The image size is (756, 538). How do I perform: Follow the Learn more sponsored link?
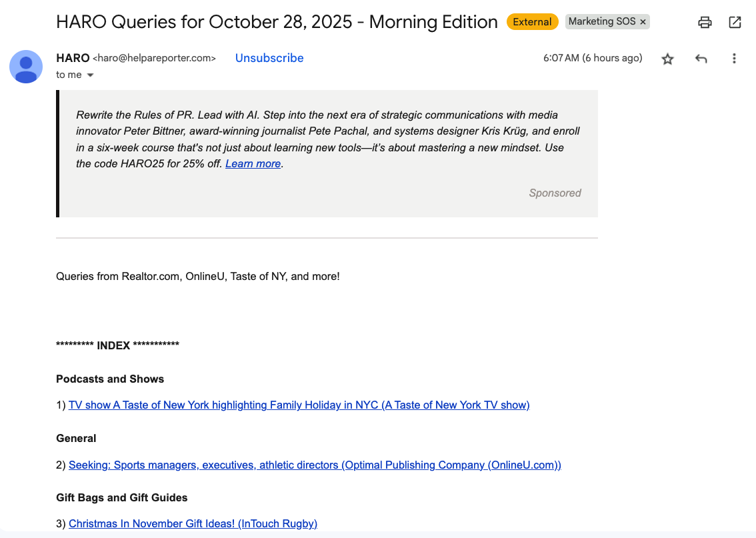click(x=253, y=163)
